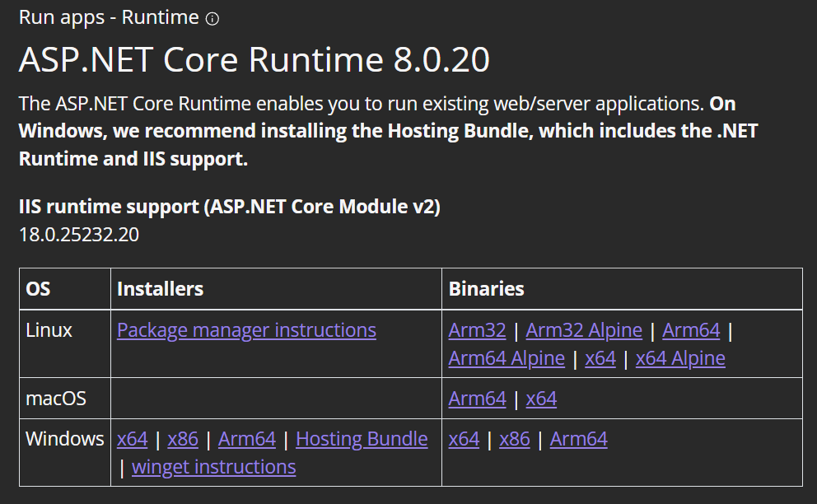The width and height of the screenshot is (817, 504).
Task: Download Linux Arm64 Alpine binary
Action: [x=507, y=358]
